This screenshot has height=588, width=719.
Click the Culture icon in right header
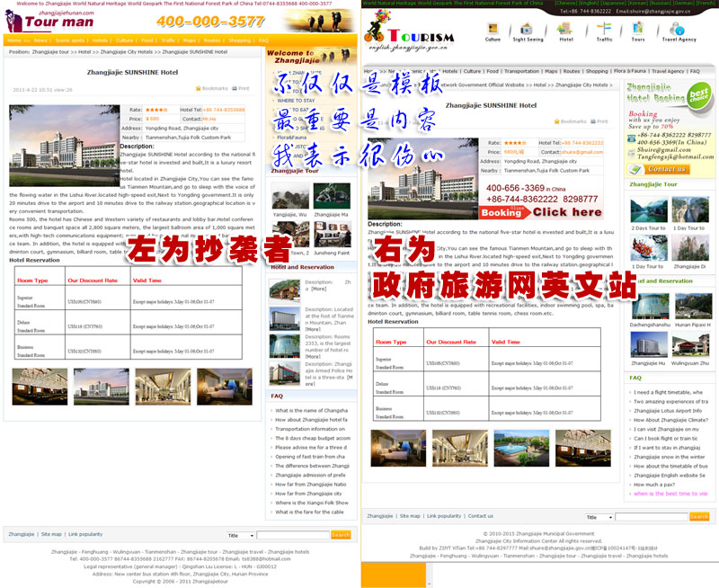(x=493, y=30)
